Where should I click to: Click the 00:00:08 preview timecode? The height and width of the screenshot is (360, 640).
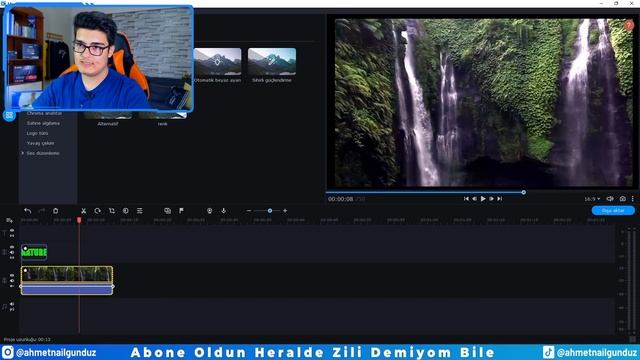(340, 199)
